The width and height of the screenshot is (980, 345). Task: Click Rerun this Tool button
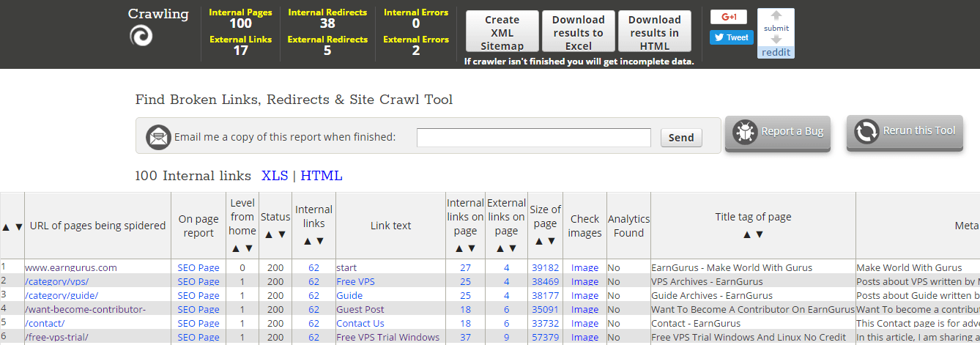(x=905, y=132)
